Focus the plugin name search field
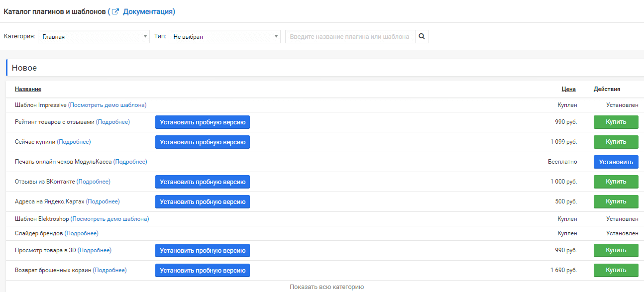Viewport: 644px width, 292px height. (350, 36)
